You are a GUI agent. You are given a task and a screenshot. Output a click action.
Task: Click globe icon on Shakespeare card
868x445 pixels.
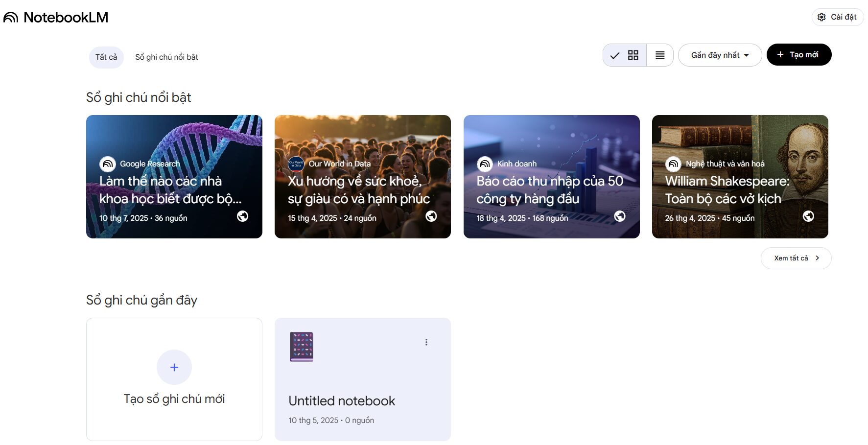(808, 216)
